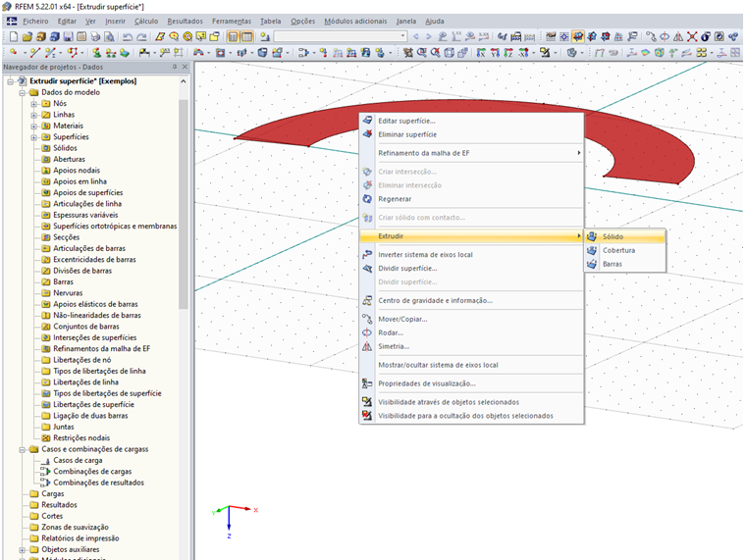Screen dimensions: 746x560
Task: Open the Ficheiro menu
Action: coord(35,21)
